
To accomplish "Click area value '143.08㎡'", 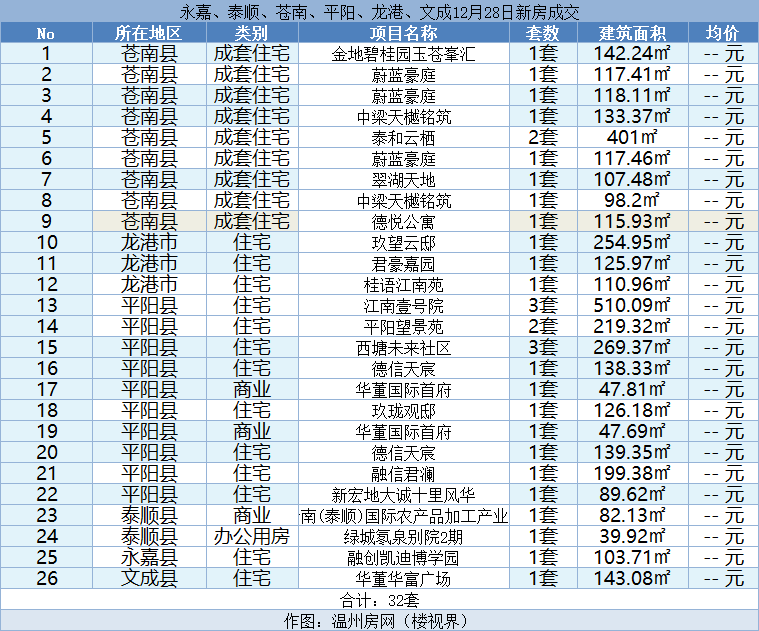I will pos(632,578).
